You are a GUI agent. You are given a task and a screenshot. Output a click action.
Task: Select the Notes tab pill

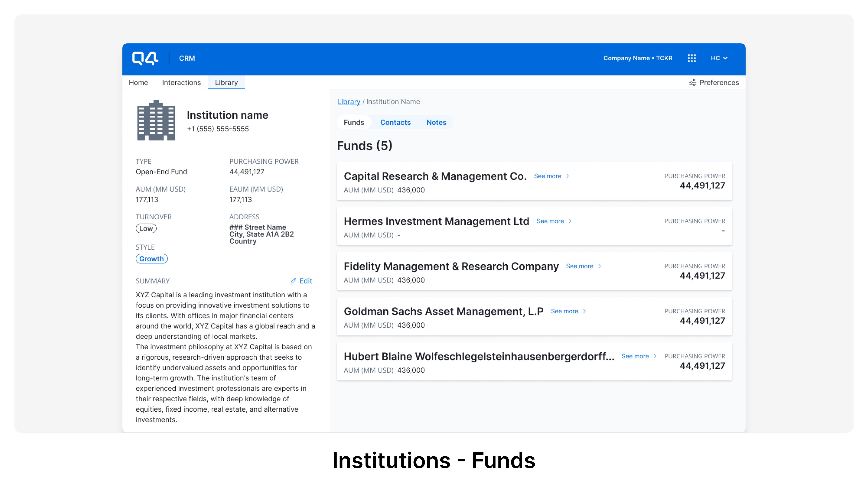[436, 122]
